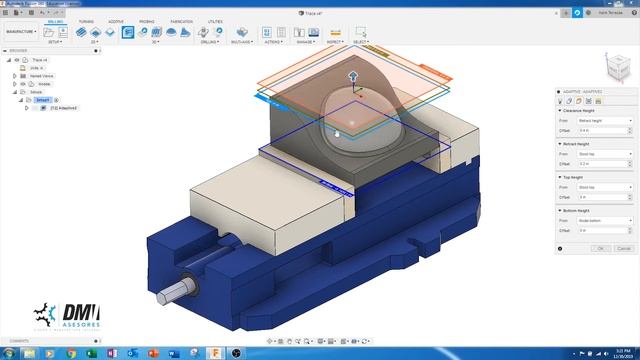Screen dimensions: 640x360
Task: Toggle visibility eye of Models node
Action: coord(23,84)
